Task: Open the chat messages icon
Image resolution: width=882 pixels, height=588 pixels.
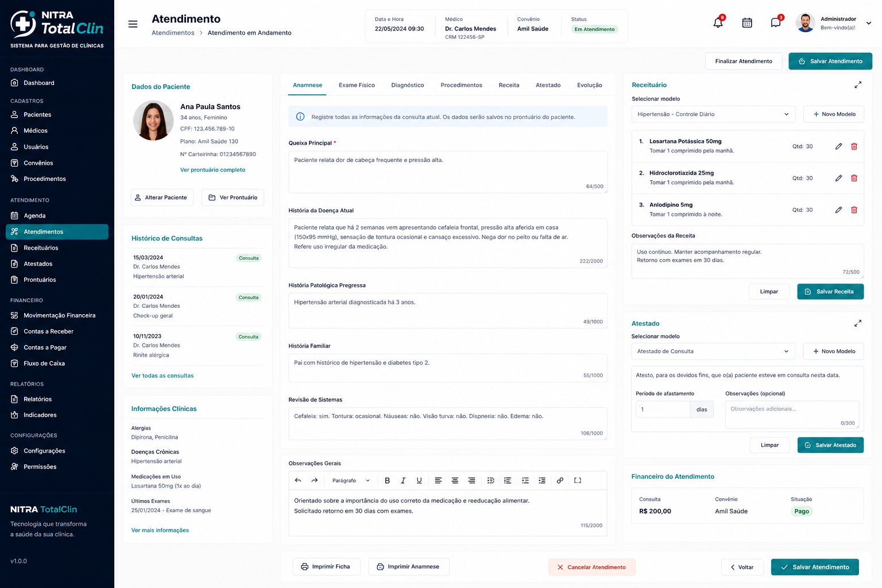Action: [x=776, y=23]
